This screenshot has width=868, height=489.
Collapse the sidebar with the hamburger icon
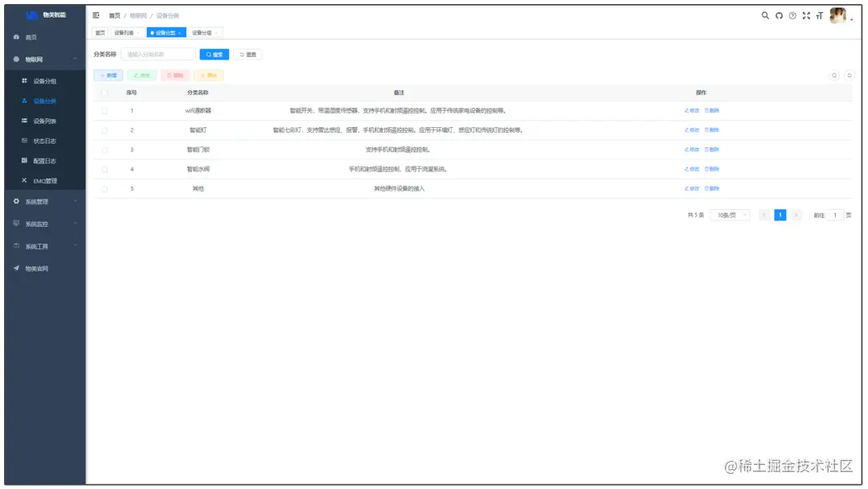tap(96, 15)
